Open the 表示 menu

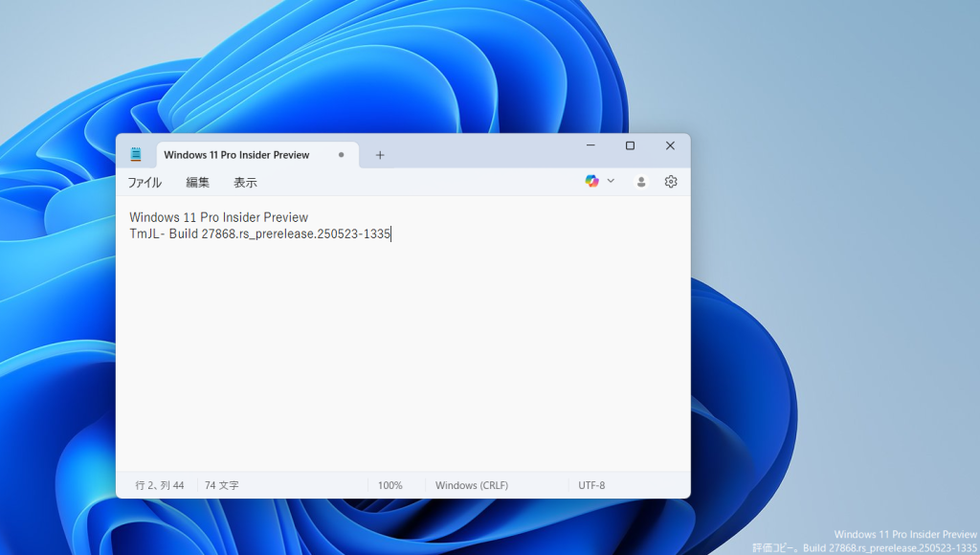tap(245, 183)
